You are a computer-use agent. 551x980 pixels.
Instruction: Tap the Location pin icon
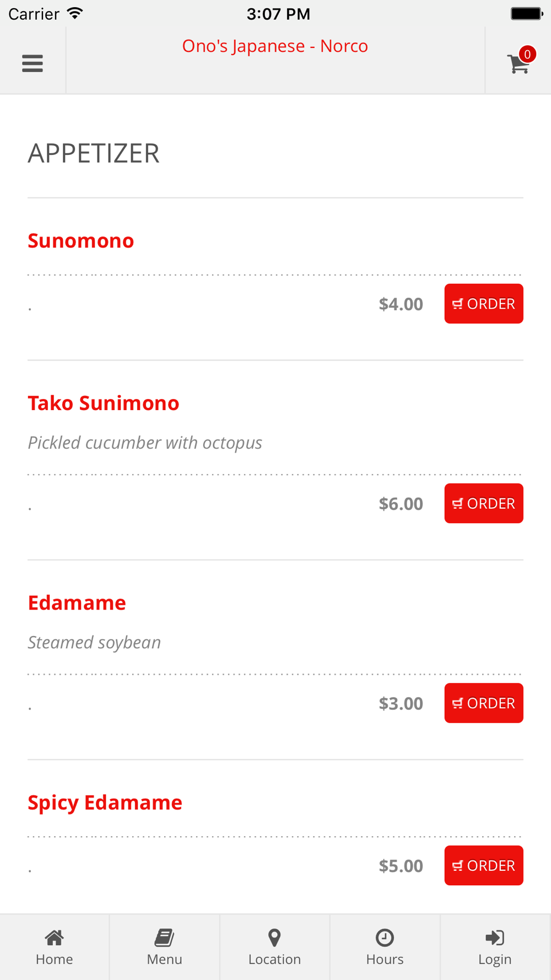274,937
